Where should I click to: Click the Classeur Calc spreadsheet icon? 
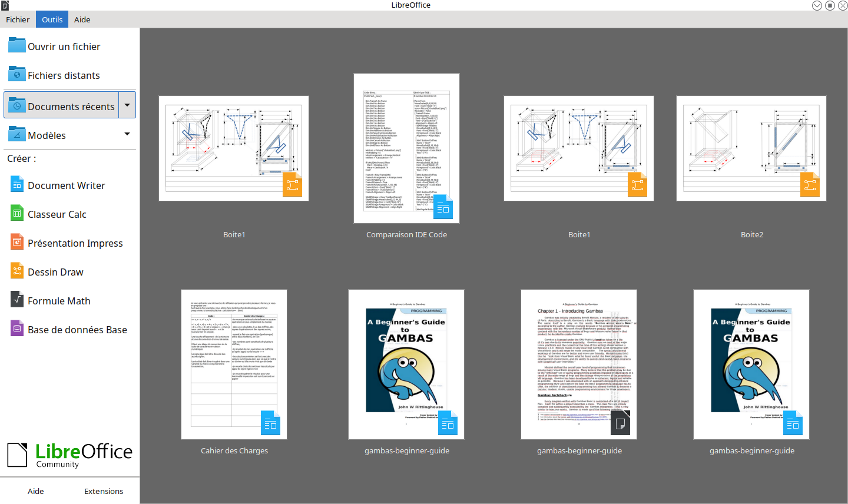pos(17,213)
